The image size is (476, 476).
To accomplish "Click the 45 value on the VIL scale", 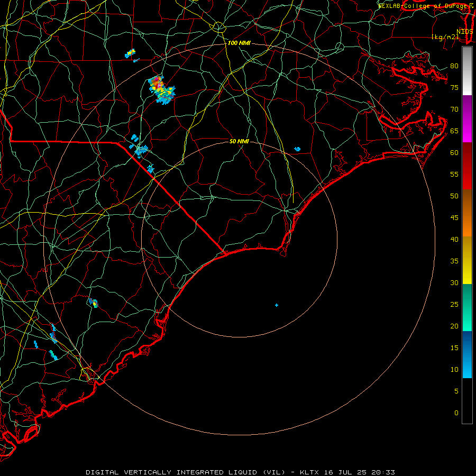I will [x=454, y=218].
